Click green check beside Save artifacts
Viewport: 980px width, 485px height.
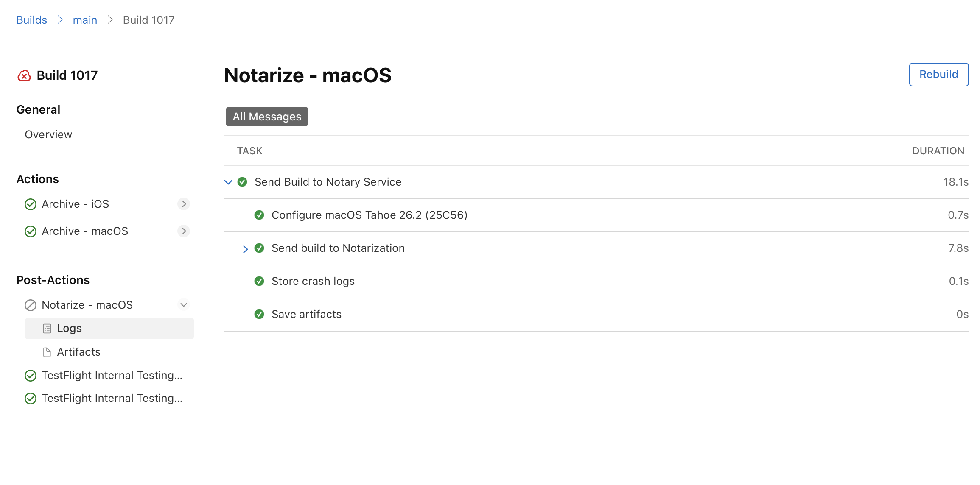pyautogui.click(x=259, y=314)
